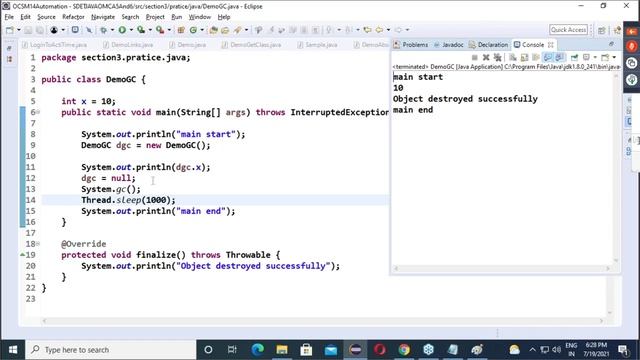Switch to the Java perspective icon
The width and height of the screenshot is (640, 360).
coord(617,30)
